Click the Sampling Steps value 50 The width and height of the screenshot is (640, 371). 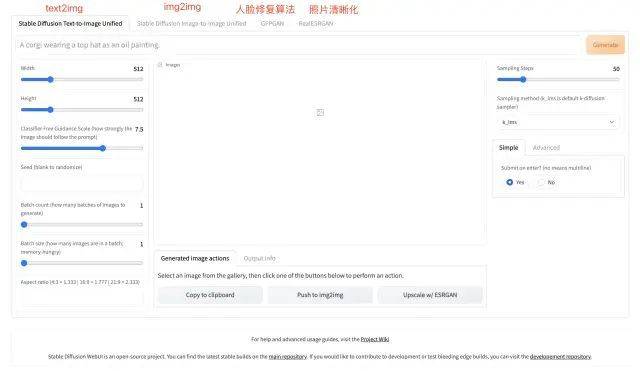point(616,69)
